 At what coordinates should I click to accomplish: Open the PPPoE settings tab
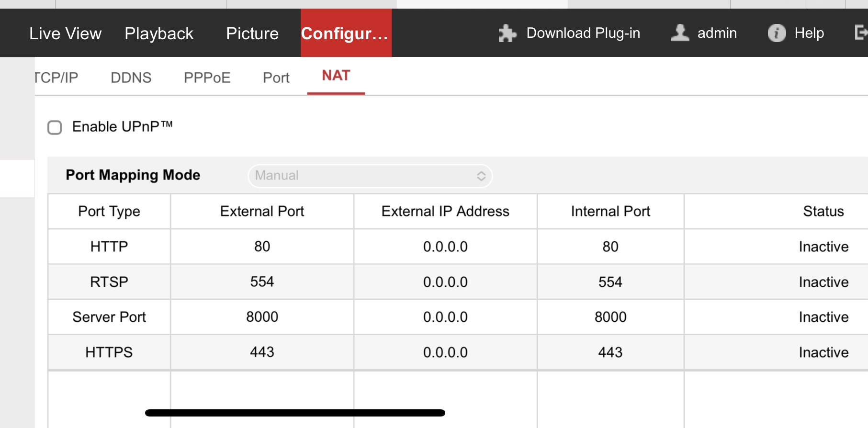207,78
